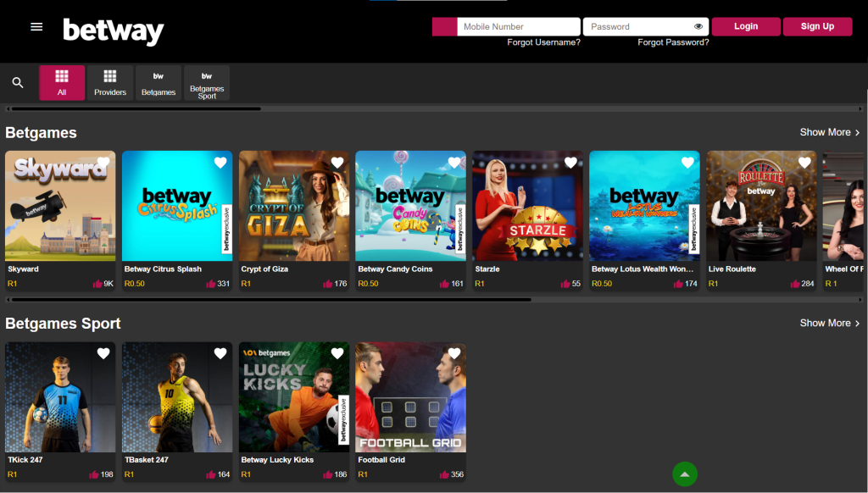Open the Skyward game thumbnail

click(x=60, y=206)
